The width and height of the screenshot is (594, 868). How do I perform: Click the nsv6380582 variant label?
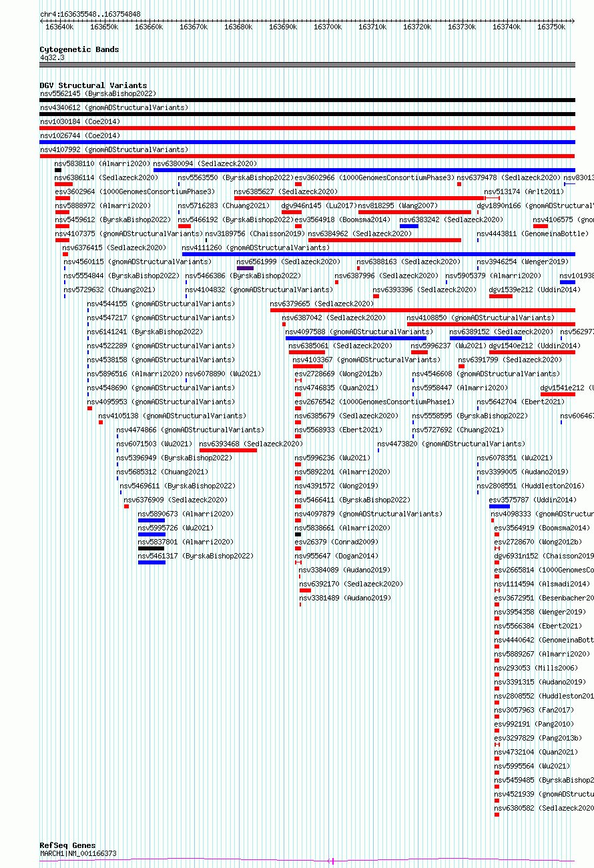point(544,808)
